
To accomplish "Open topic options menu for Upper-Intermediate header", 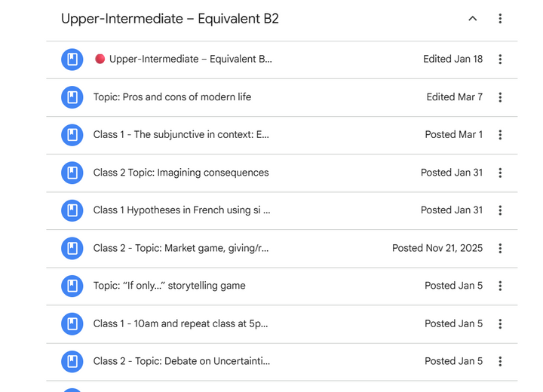I will (500, 19).
